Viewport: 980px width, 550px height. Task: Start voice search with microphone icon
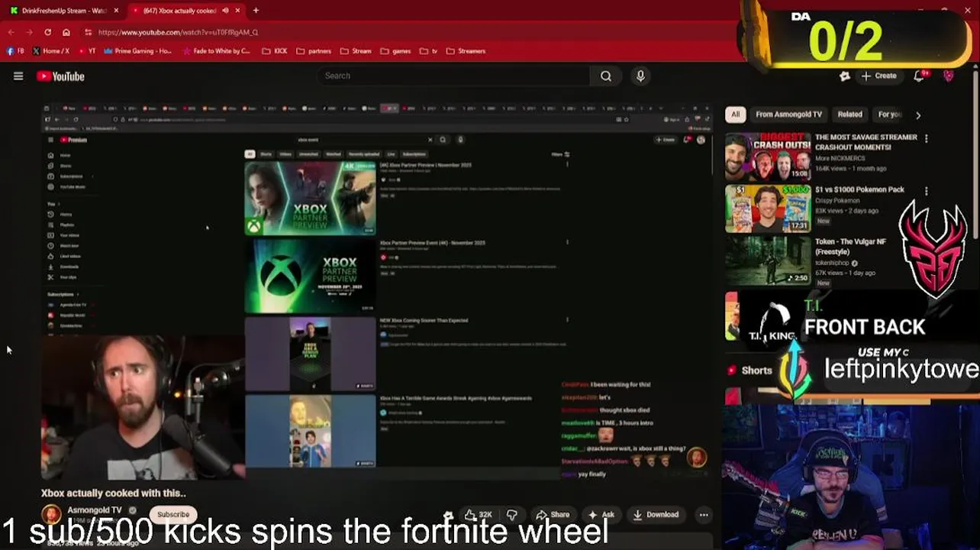click(x=640, y=76)
